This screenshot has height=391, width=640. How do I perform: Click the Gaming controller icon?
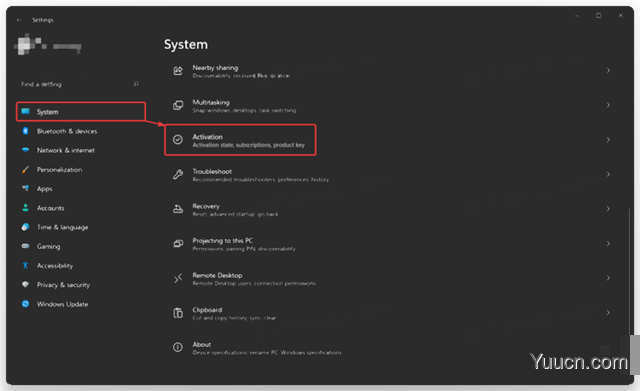25,246
